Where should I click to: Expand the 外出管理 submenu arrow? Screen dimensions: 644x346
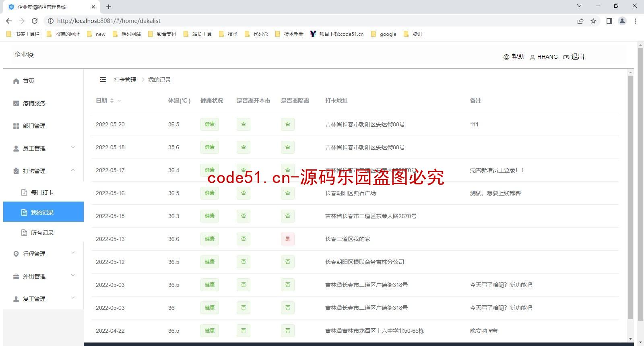coord(73,275)
